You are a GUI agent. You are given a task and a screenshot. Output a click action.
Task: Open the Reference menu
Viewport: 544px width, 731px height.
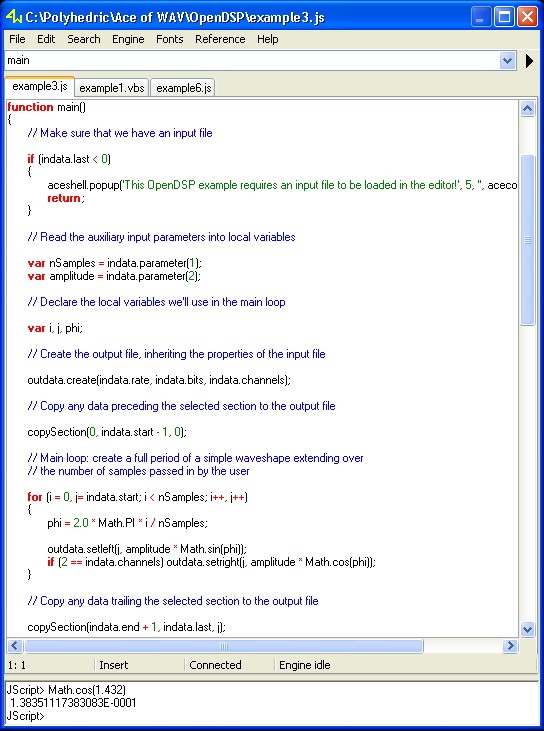coord(220,39)
